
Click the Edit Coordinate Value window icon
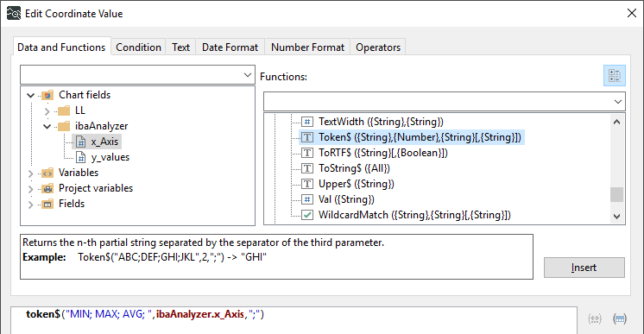coord(14,13)
